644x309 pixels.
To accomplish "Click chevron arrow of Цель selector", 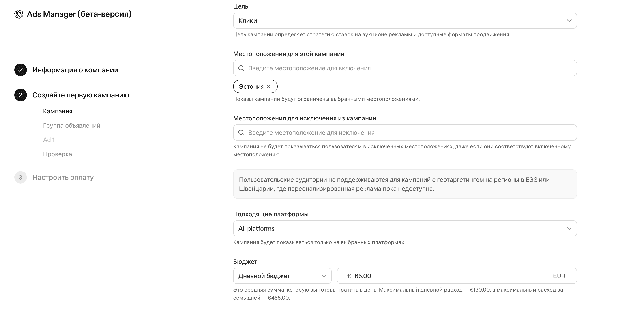I will click(x=569, y=21).
